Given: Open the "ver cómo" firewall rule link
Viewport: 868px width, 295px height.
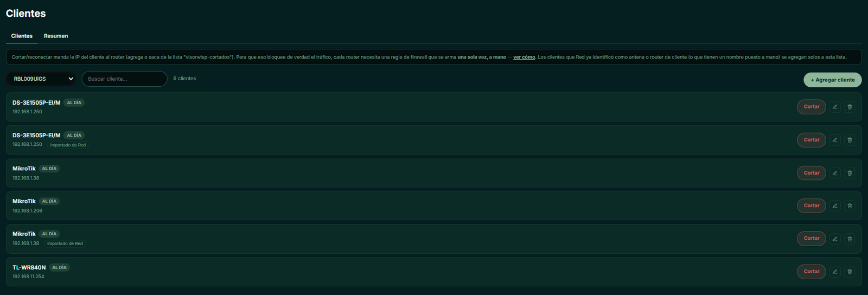Looking at the screenshot, I should (524, 57).
